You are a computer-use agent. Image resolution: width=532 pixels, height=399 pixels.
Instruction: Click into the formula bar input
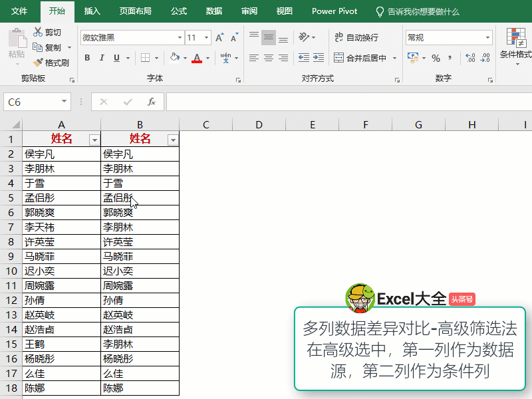[348, 102]
